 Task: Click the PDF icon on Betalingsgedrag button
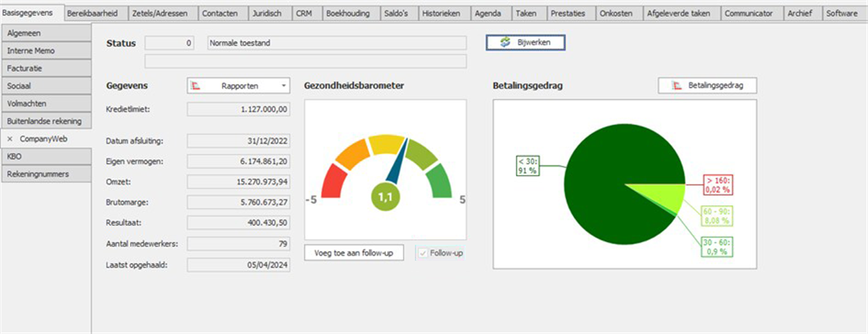point(676,85)
